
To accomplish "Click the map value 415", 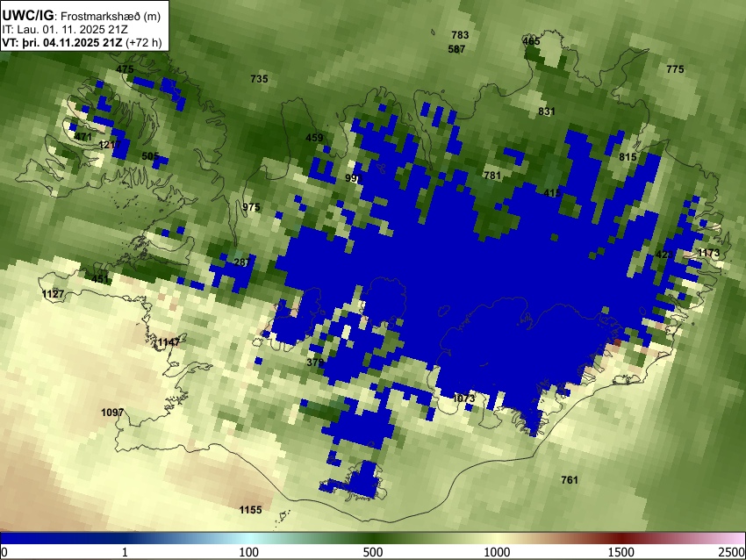I will click(x=552, y=193).
